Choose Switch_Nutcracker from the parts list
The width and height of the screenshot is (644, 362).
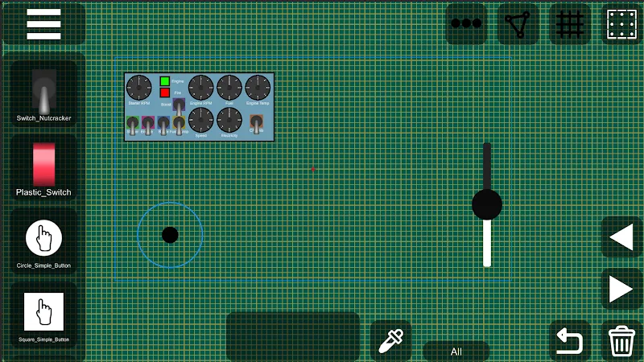pyautogui.click(x=43, y=93)
